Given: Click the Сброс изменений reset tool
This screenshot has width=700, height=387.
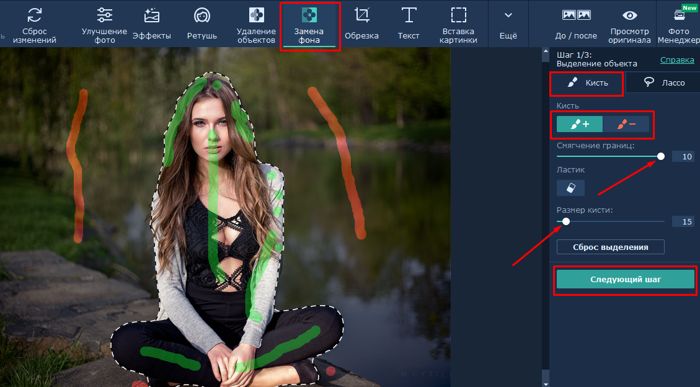Looking at the screenshot, I should (x=34, y=25).
